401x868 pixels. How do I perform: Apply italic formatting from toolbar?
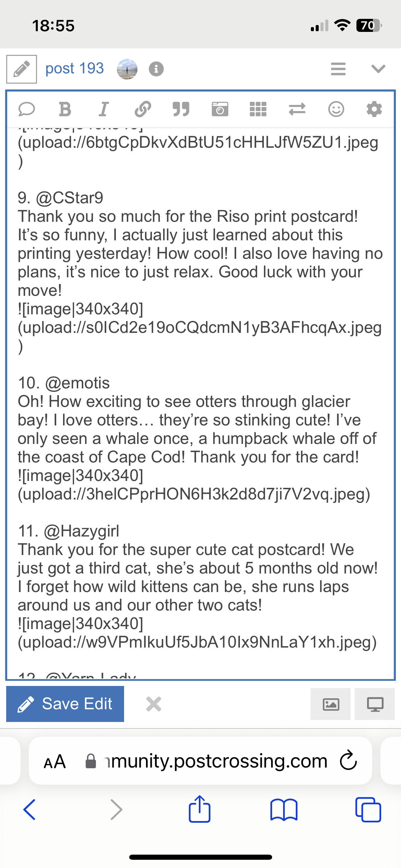pos(104,109)
